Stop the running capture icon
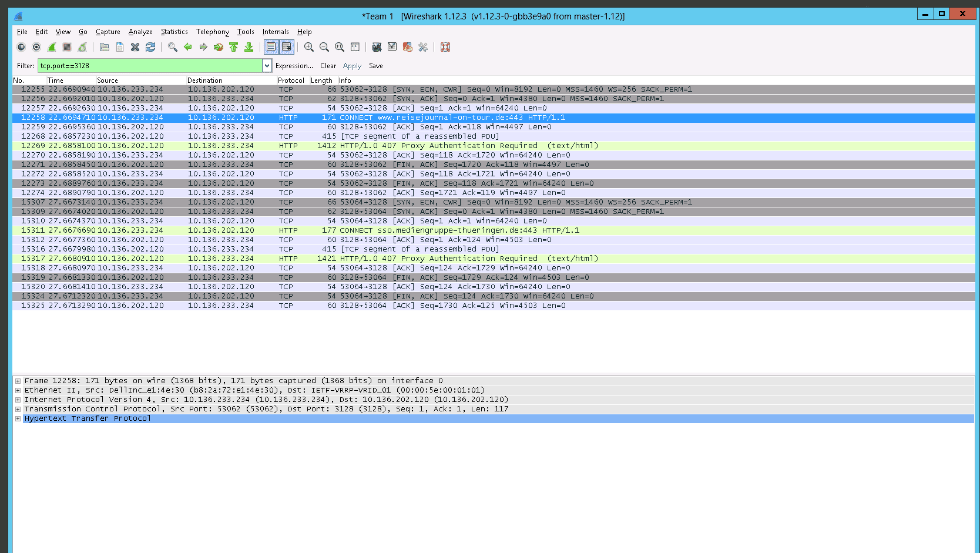Image resolution: width=980 pixels, height=553 pixels. pyautogui.click(x=67, y=47)
